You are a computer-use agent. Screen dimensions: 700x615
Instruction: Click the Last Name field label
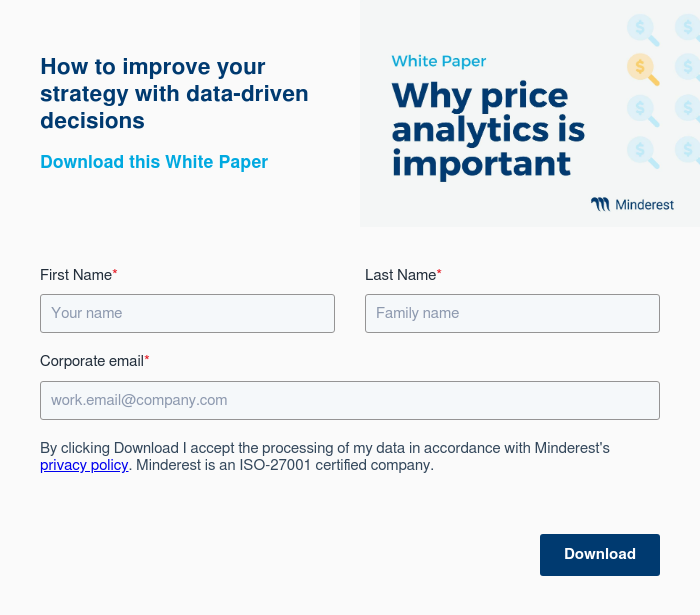[x=401, y=275]
